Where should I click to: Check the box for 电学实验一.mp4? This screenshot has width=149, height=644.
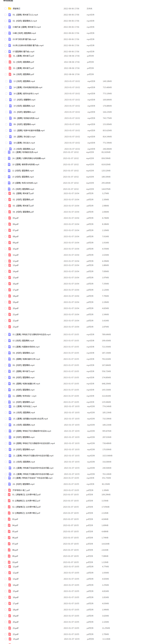tap(5, 396)
